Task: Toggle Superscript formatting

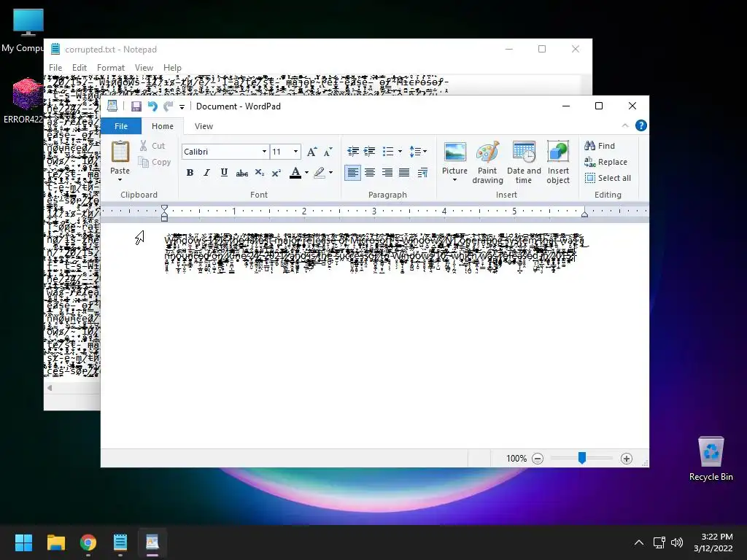Action: point(276,172)
